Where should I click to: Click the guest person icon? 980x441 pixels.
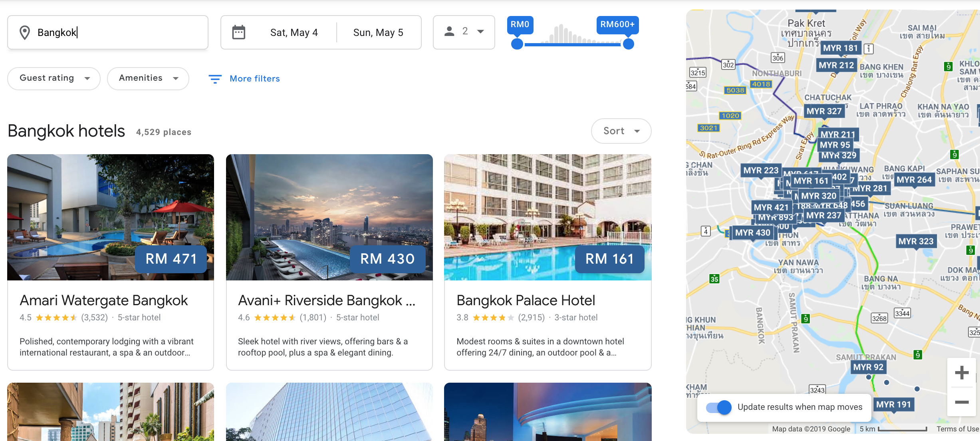(449, 31)
